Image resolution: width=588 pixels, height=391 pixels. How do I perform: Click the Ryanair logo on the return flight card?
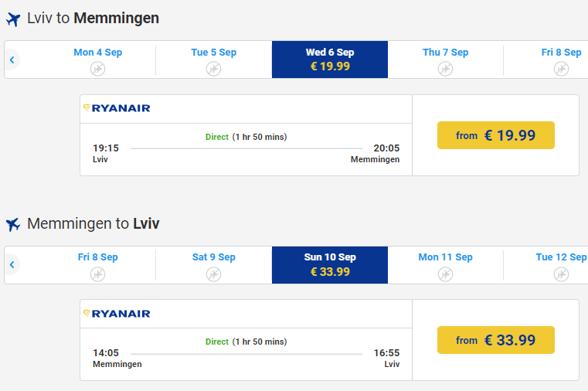117,314
